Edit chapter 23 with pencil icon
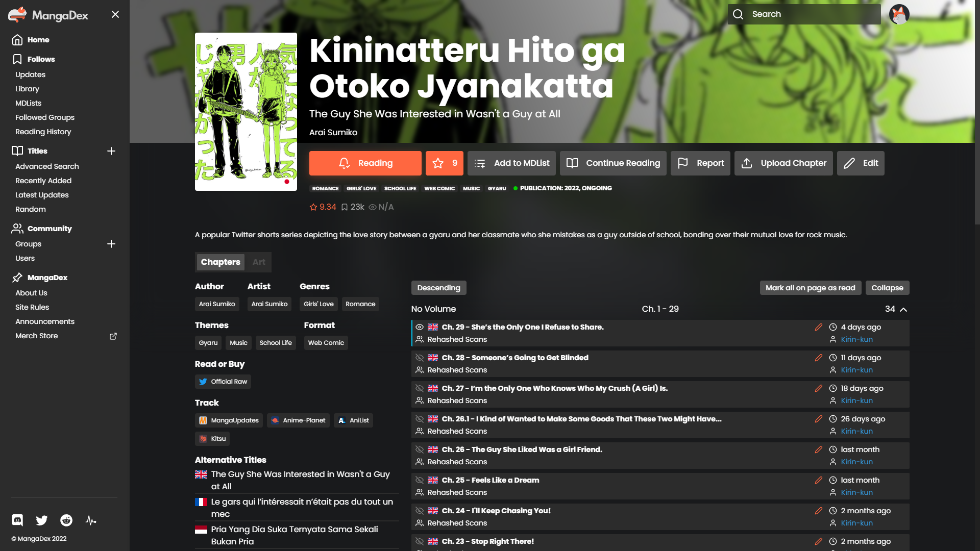The width and height of the screenshot is (980, 551). click(819, 541)
